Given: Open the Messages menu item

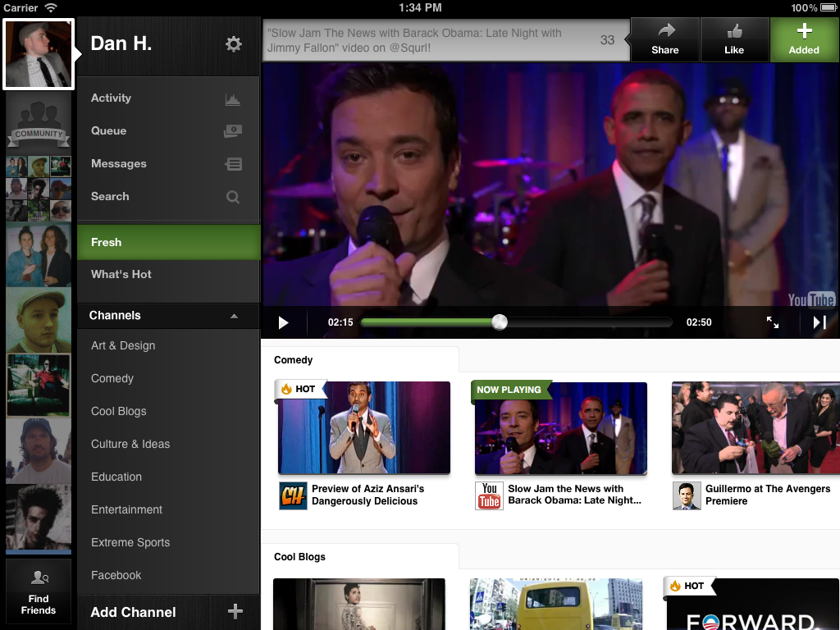Looking at the screenshot, I should click(x=168, y=163).
